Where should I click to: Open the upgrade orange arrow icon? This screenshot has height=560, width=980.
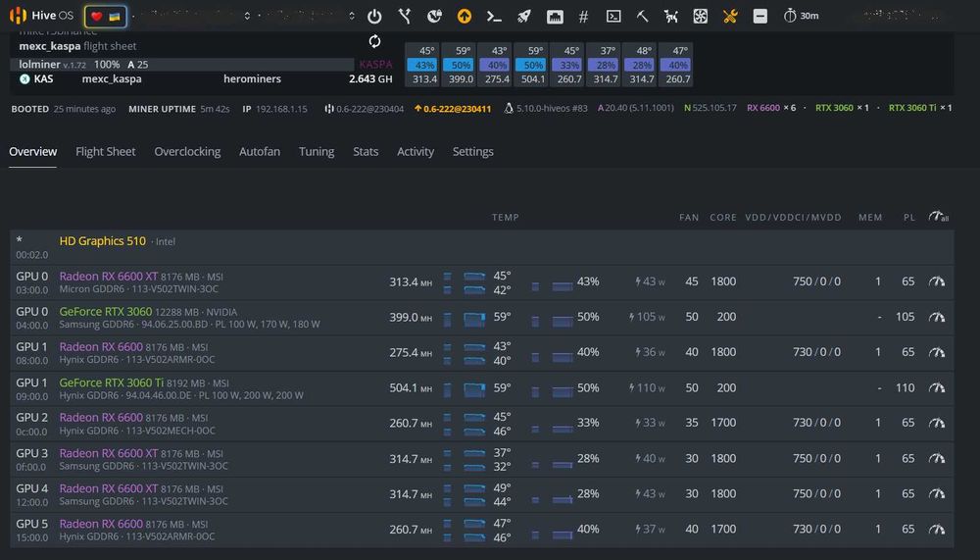click(465, 17)
